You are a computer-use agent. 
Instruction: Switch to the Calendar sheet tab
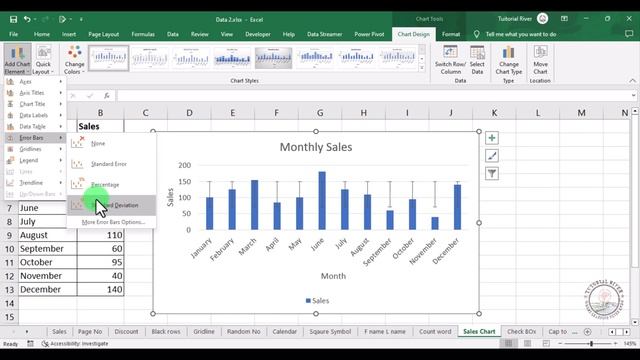tap(284, 332)
